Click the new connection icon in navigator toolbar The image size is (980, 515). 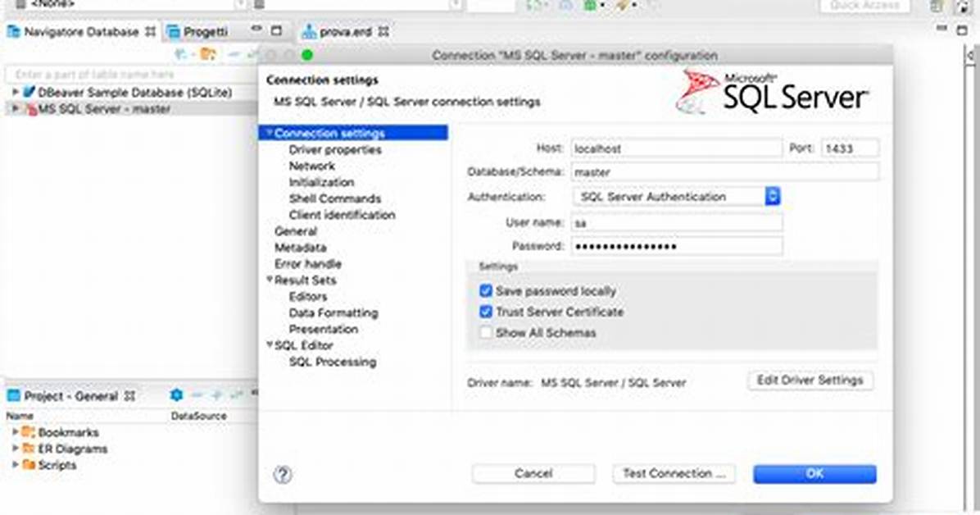181,54
